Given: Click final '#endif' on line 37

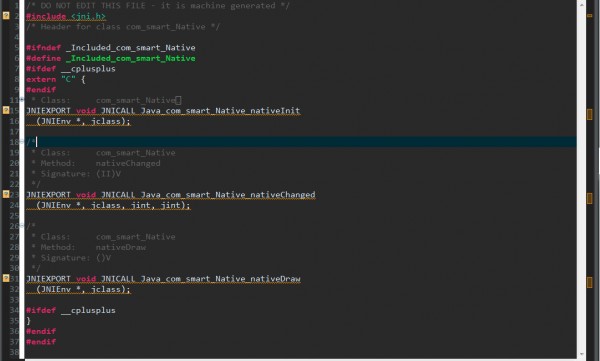Looking at the screenshot, I should [x=41, y=341].
